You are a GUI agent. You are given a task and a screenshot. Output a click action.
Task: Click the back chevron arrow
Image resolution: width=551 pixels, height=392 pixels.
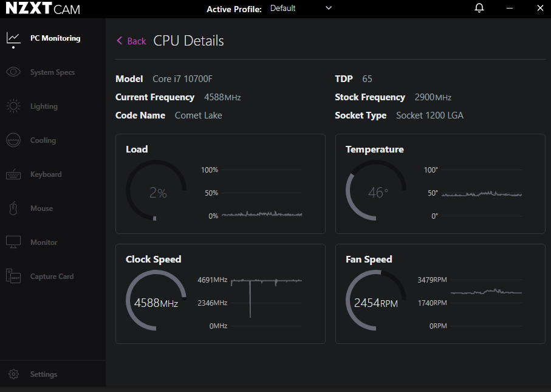[x=120, y=41]
